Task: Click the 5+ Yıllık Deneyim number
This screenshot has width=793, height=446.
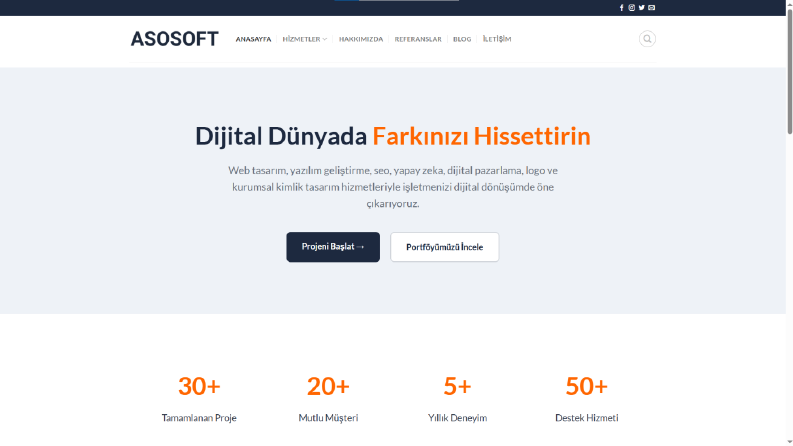Action: tap(457, 386)
